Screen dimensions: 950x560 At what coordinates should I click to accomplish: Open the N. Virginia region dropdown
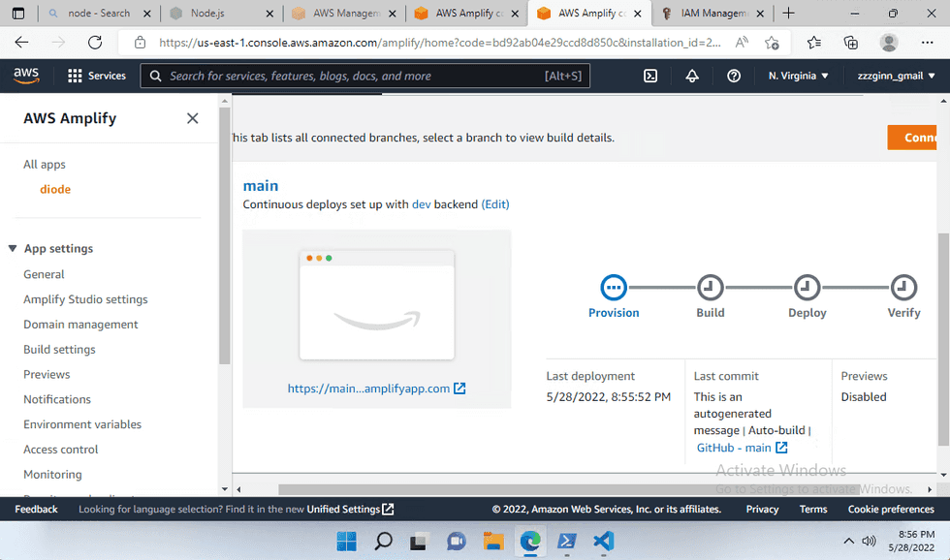tap(798, 76)
